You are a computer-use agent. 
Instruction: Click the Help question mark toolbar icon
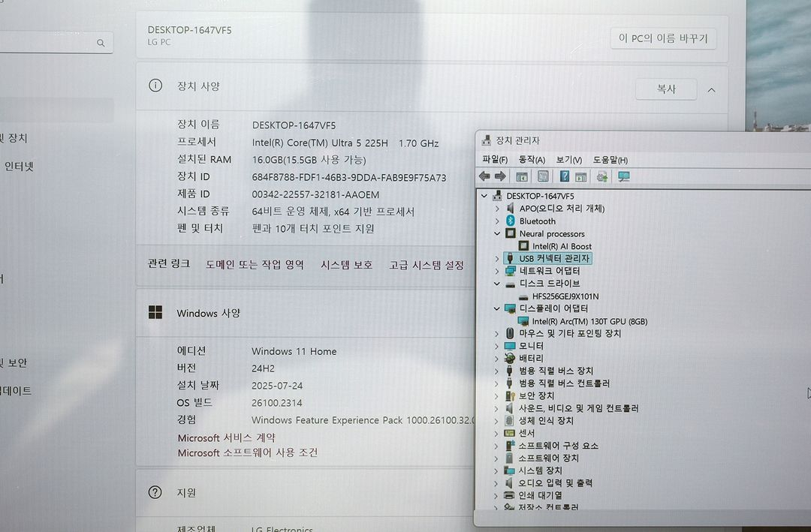click(x=564, y=176)
